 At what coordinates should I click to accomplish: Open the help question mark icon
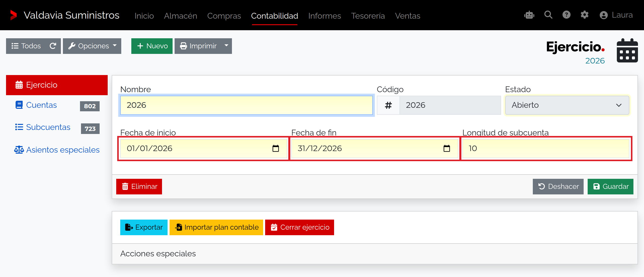point(567,15)
